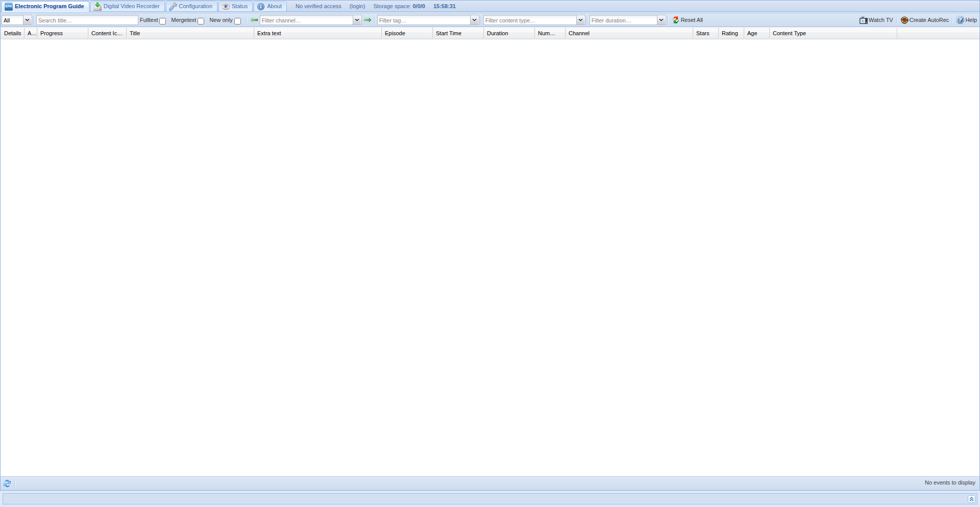Open the Filter content type dropdown
The width and height of the screenshot is (980, 507).
click(x=580, y=20)
